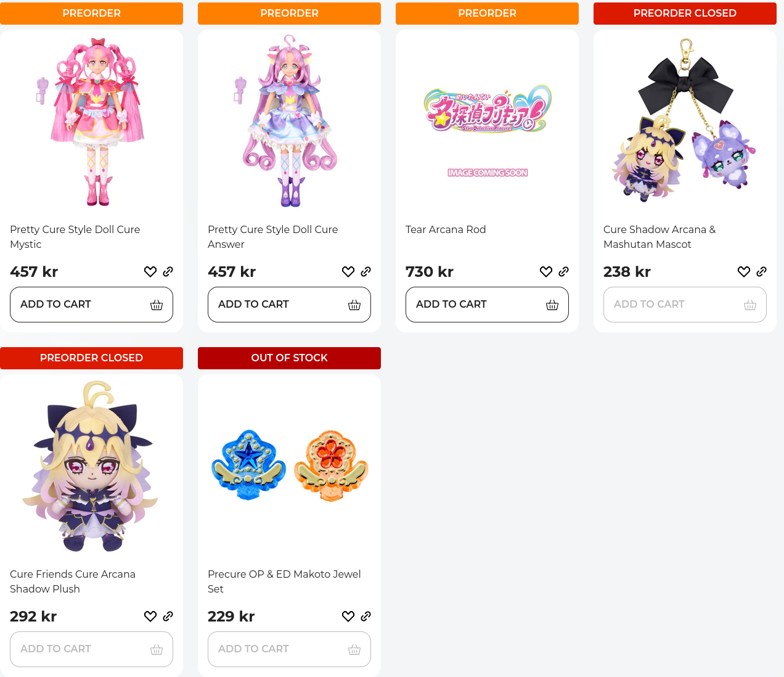Image resolution: width=784 pixels, height=677 pixels.
Task: Heart the Tear Arcana Rod product
Action: pos(546,272)
